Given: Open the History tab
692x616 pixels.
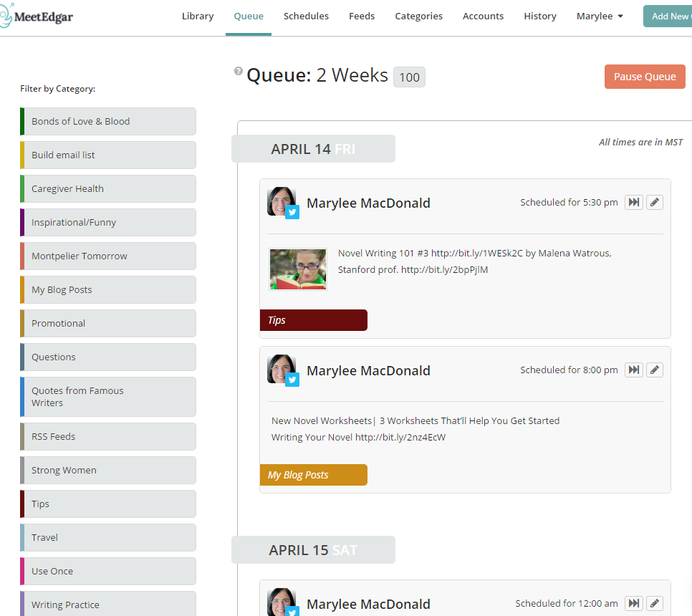Looking at the screenshot, I should (539, 16).
